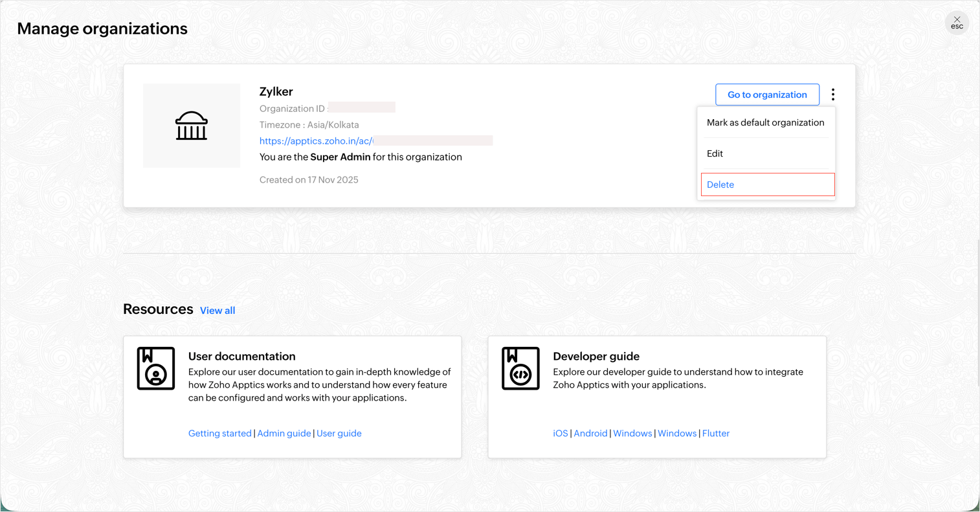
Task: Open the Android developer guide link
Action: tap(590, 433)
